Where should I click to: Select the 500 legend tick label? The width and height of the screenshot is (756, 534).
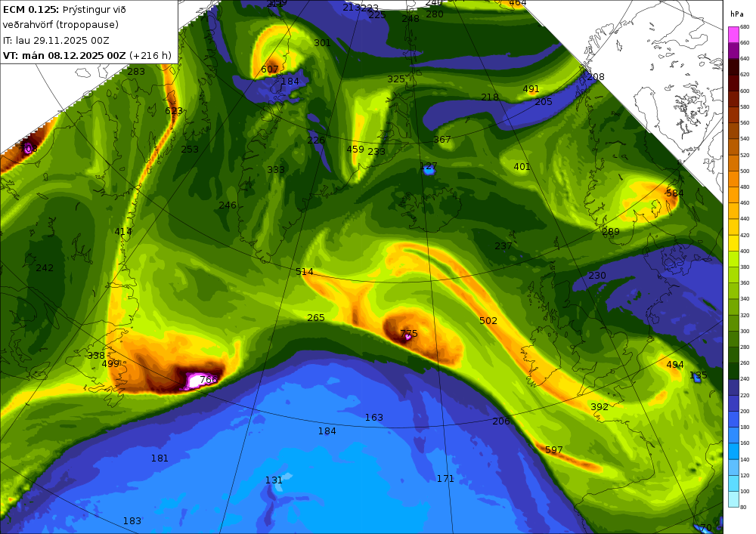click(745, 171)
